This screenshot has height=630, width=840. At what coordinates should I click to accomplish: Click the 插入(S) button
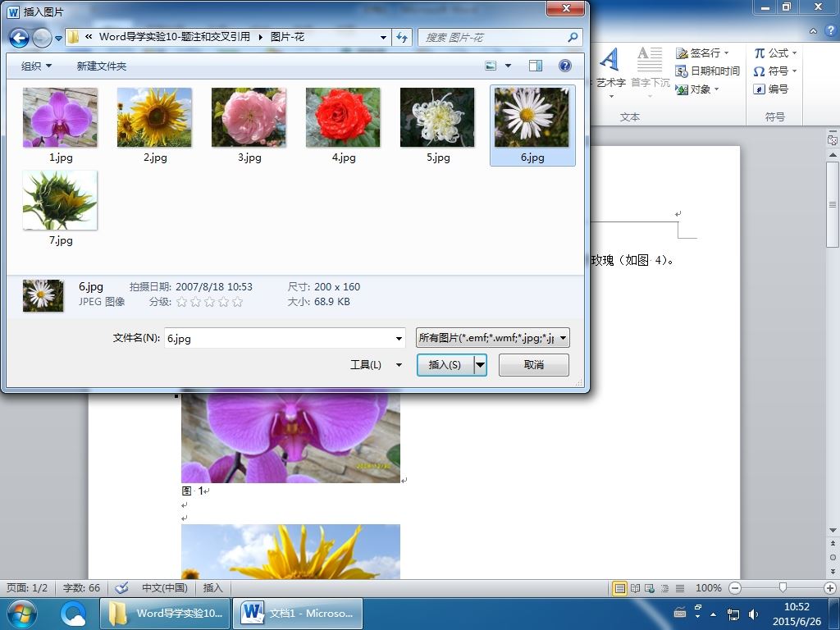pyautogui.click(x=445, y=365)
